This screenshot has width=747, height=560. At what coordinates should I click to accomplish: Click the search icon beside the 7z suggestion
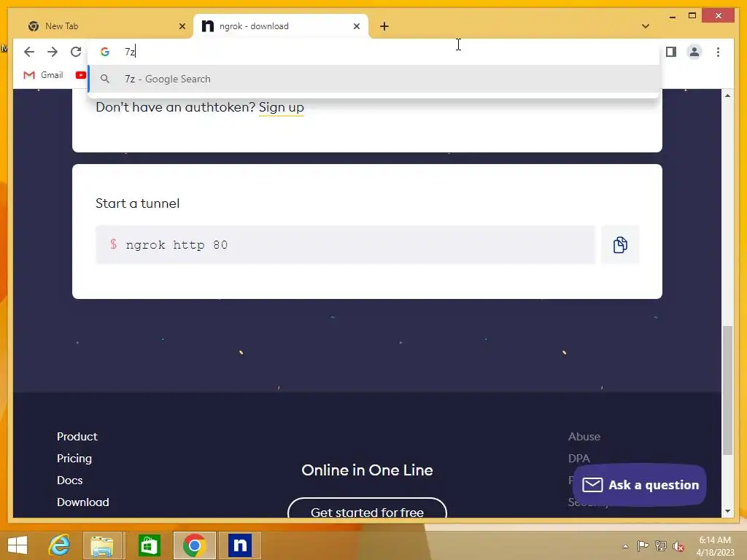coord(105,79)
